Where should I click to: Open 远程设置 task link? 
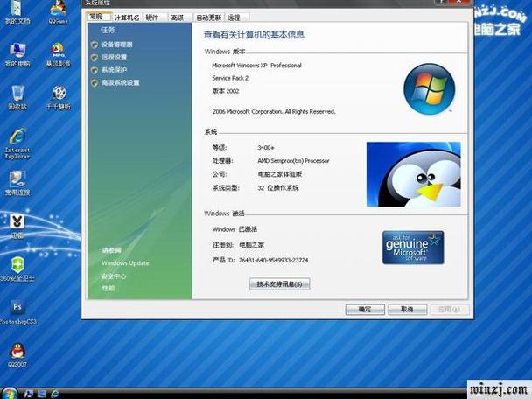(114, 58)
